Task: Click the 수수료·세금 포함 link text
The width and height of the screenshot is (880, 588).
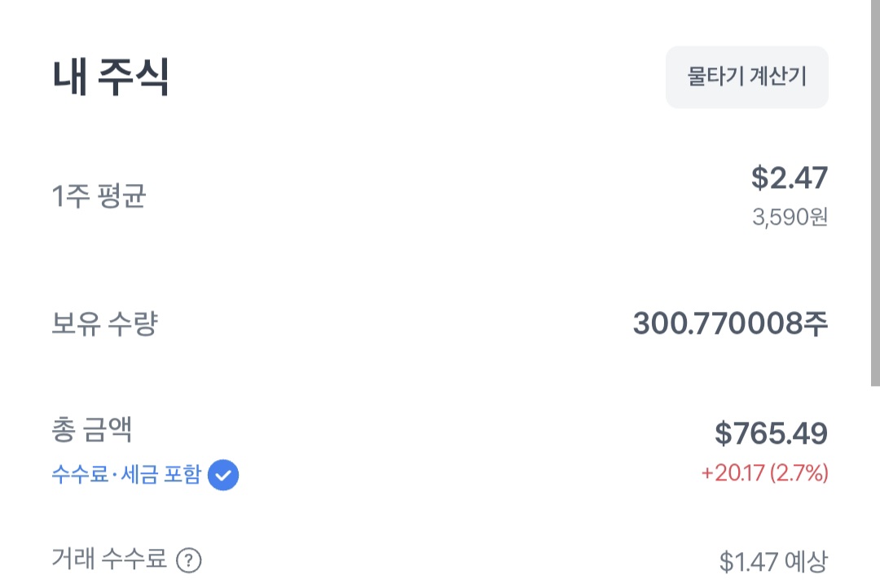Action: (x=125, y=475)
